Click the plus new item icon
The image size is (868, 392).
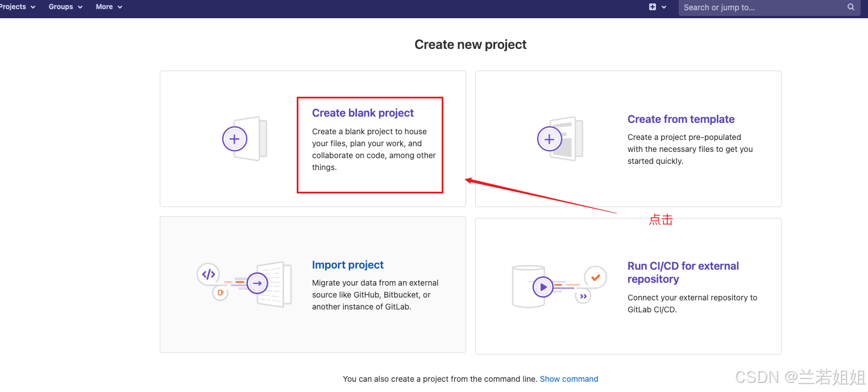coord(653,7)
